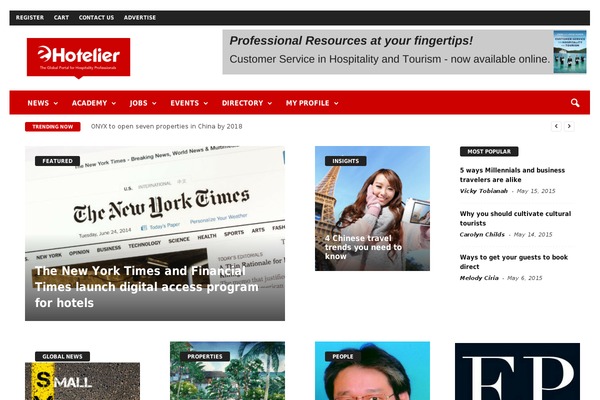The image size is (600, 400).
Task: Click the Trending Now label
Action: click(x=53, y=127)
